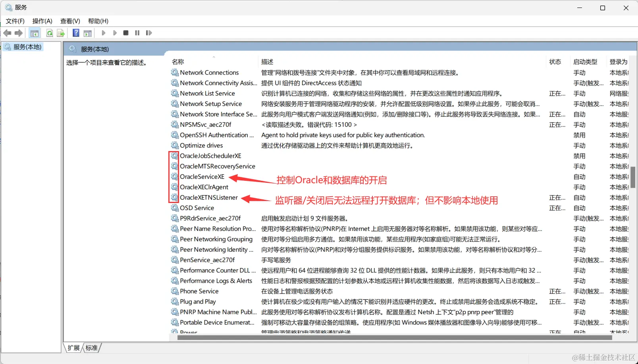Click the gear icon beside Optimize drives
Screen dimensions: 638x364
point(175,145)
